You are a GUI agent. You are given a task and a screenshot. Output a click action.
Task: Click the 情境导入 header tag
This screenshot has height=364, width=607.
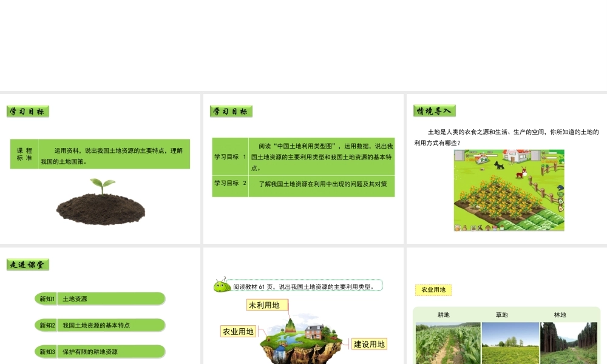pyautogui.click(x=435, y=111)
